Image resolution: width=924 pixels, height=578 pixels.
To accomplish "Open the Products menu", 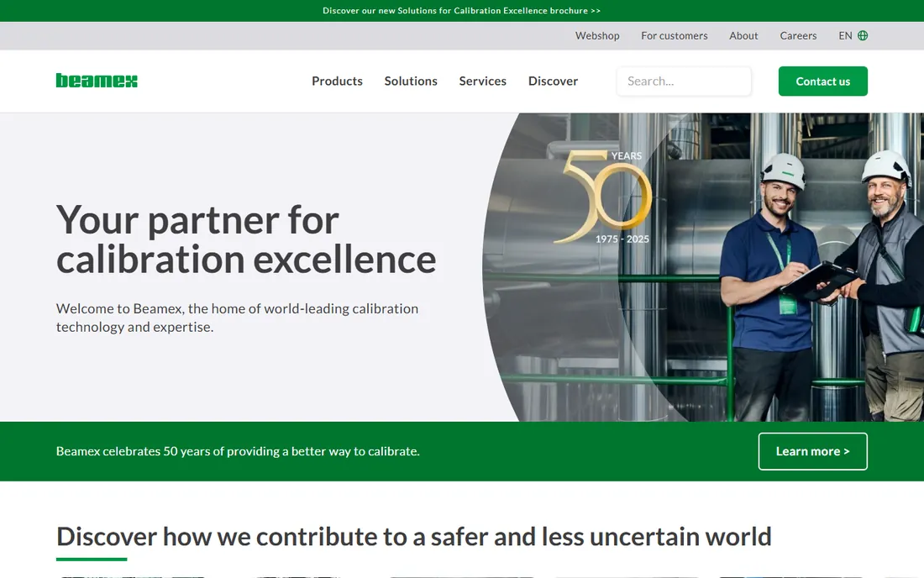I will 337,81.
